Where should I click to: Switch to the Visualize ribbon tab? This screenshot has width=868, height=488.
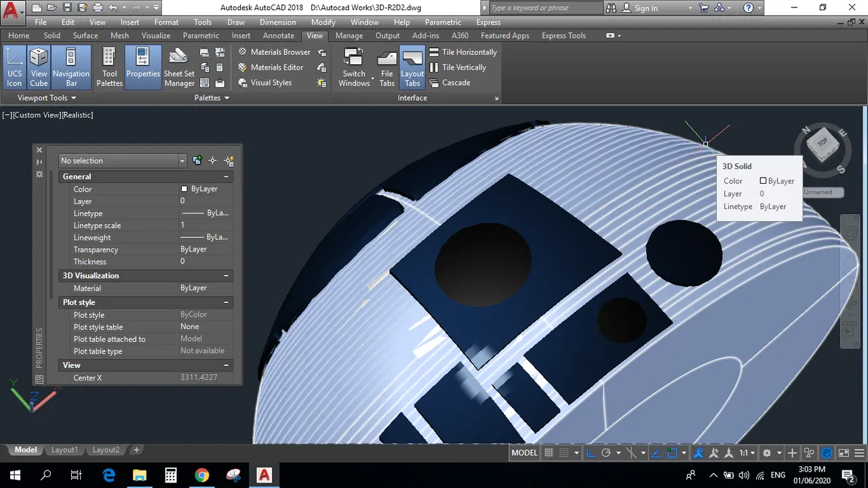tap(156, 35)
